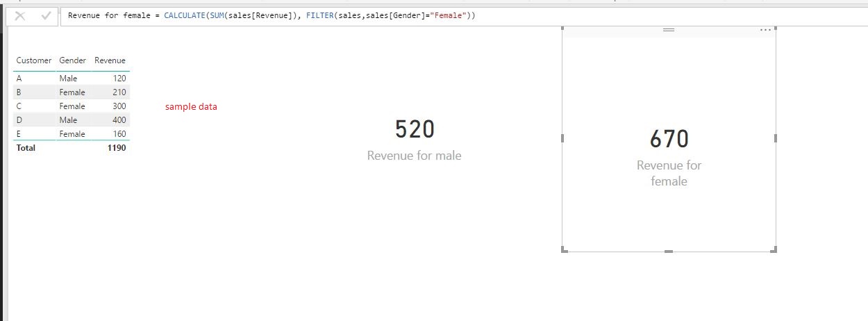Sort table by Gender column header
Viewport: 868px width, 321px height.
[x=73, y=60]
